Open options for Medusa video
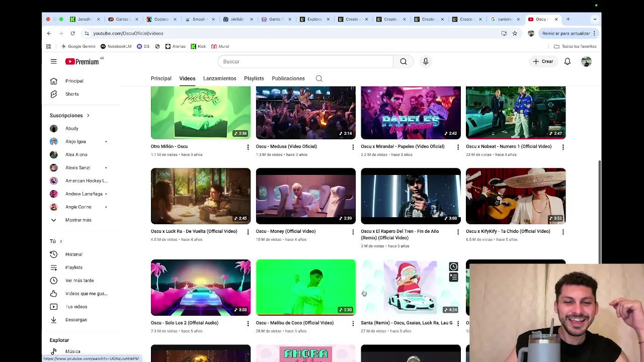 (353, 147)
